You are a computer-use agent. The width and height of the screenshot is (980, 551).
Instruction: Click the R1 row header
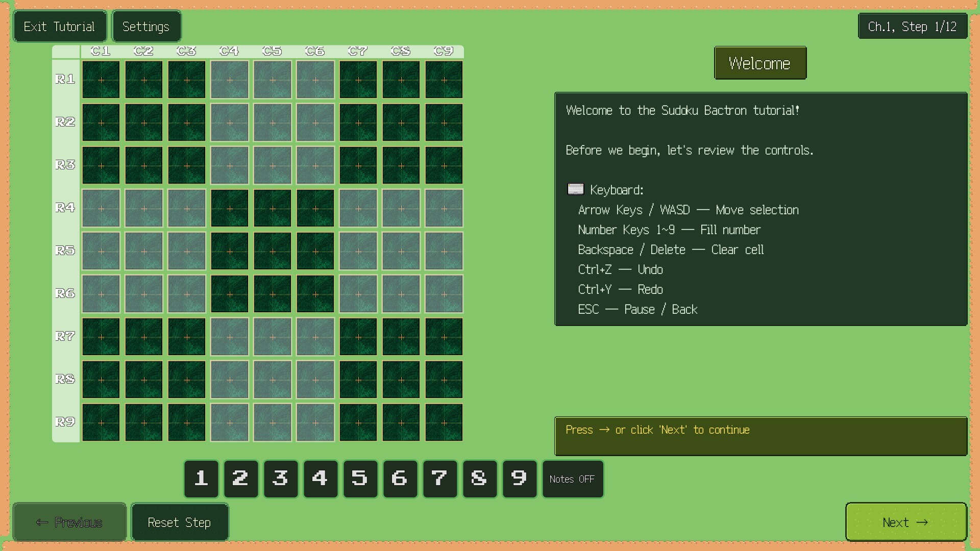[x=65, y=79]
